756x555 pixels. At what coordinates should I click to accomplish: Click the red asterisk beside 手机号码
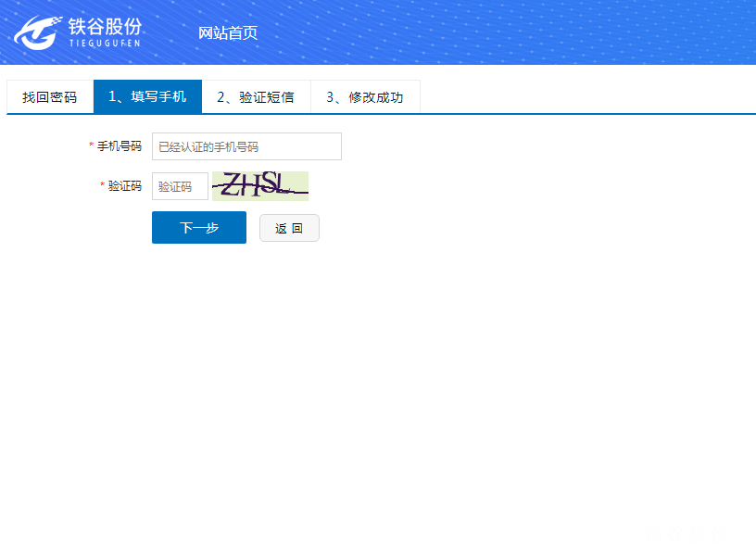(x=92, y=147)
